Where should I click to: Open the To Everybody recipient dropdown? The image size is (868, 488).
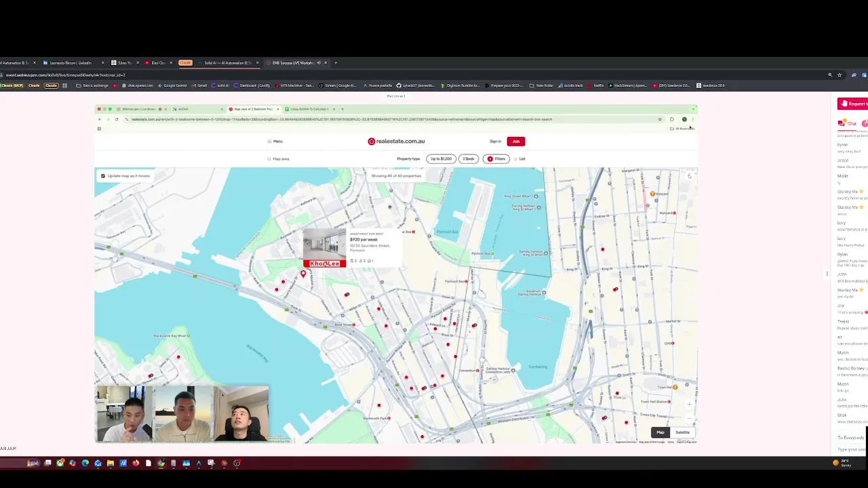[x=851, y=438]
